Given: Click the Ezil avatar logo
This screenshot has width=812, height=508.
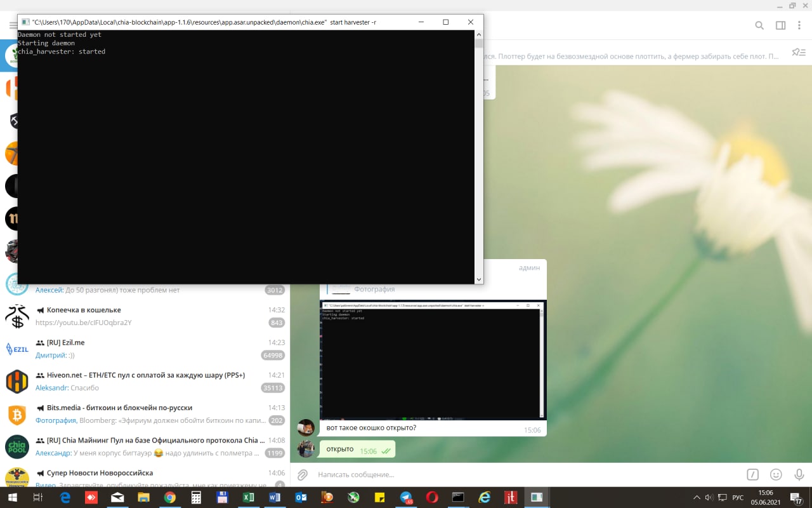Looking at the screenshot, I should [17, 349].
